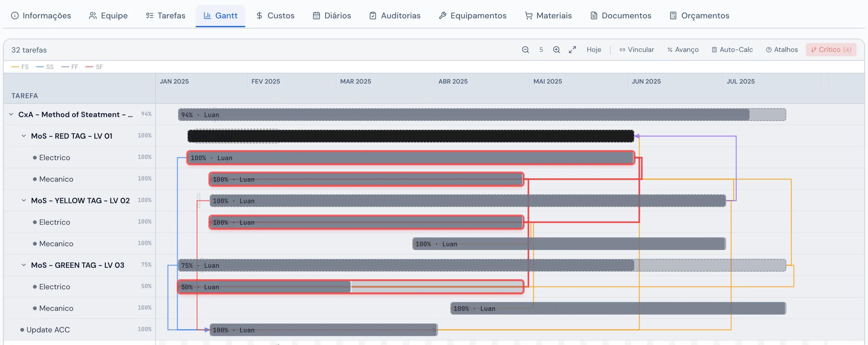Screen dimensions: 868x345
Task: Select the Gantt tab
Action: tap(220, 16)
